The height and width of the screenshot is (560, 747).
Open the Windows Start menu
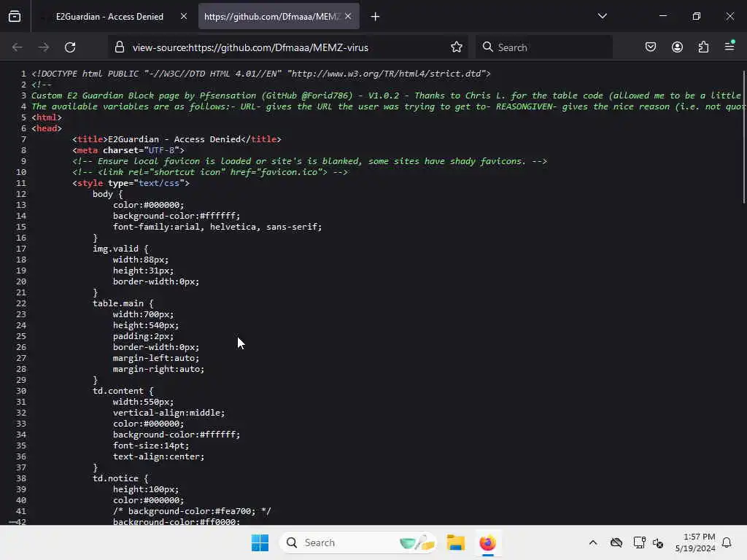pyautogui.click(x=260, y=542)
